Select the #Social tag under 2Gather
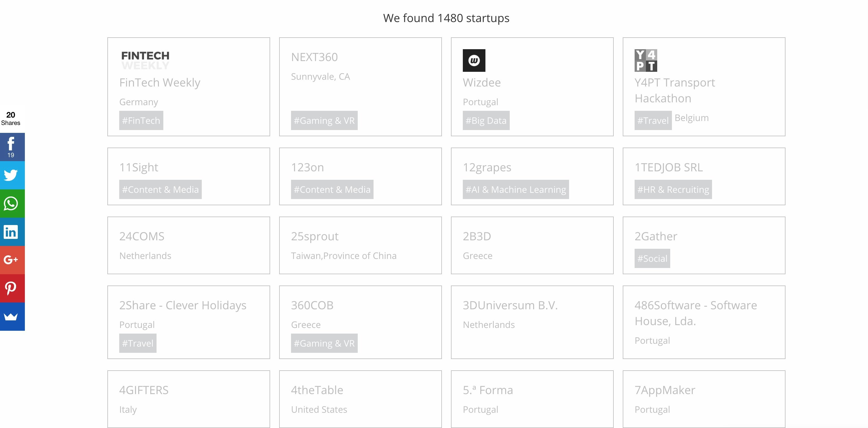The width and height of the screenshot is (868, 428). (x=652, y=258)
